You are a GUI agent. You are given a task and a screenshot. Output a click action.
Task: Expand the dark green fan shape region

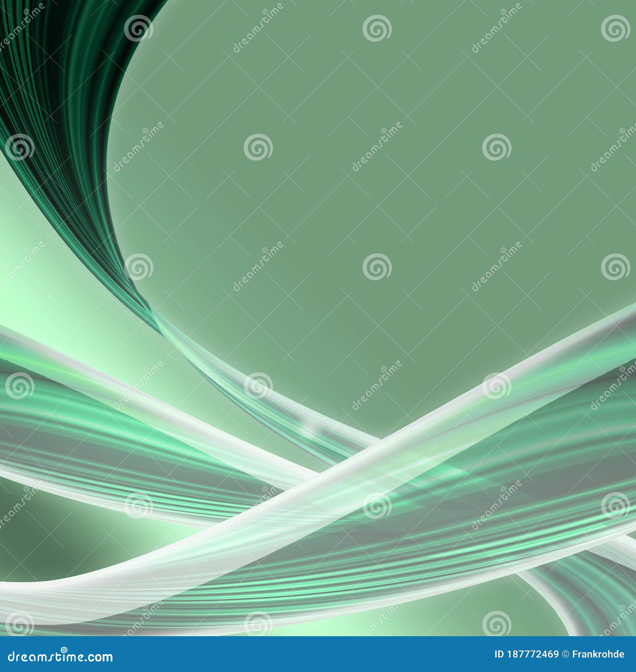click(60, 99)
